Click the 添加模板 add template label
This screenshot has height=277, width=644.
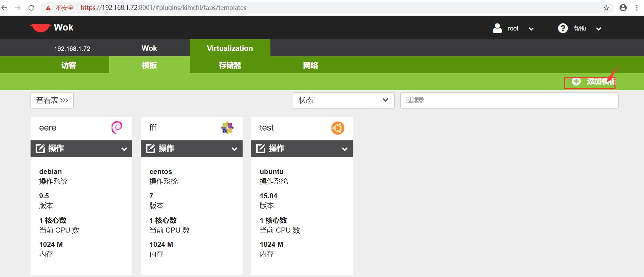[x=601, y=82]
